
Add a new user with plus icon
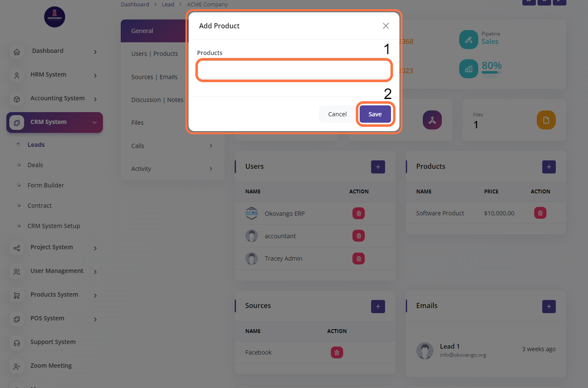pyautogui.click(x=378, y=167)
